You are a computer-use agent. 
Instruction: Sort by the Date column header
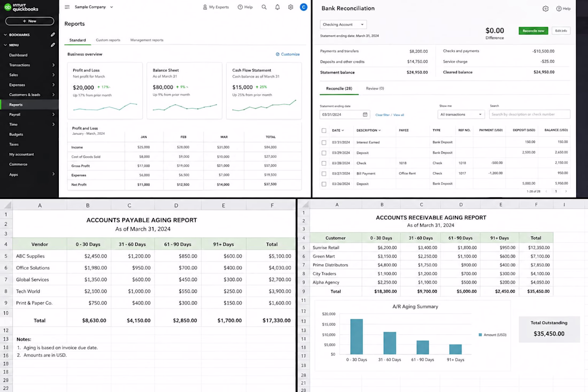[337, 130]
